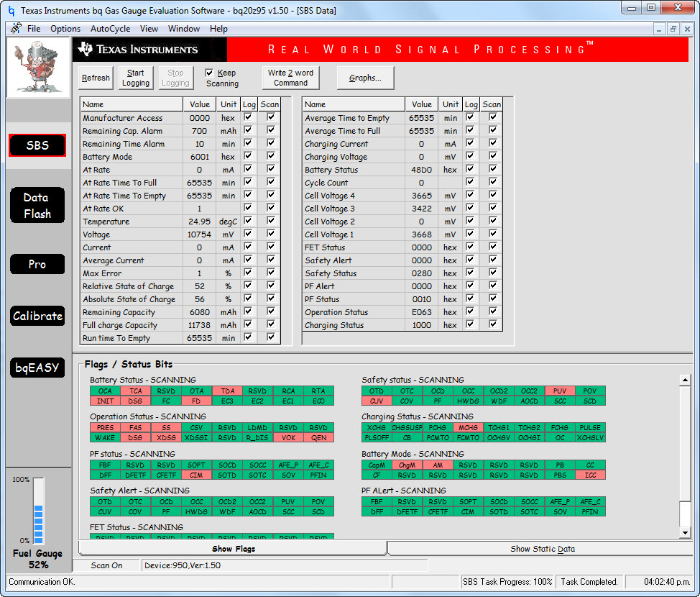Select the Voltage value 10754
Screen dimensions: 700x597
(199, 234)
